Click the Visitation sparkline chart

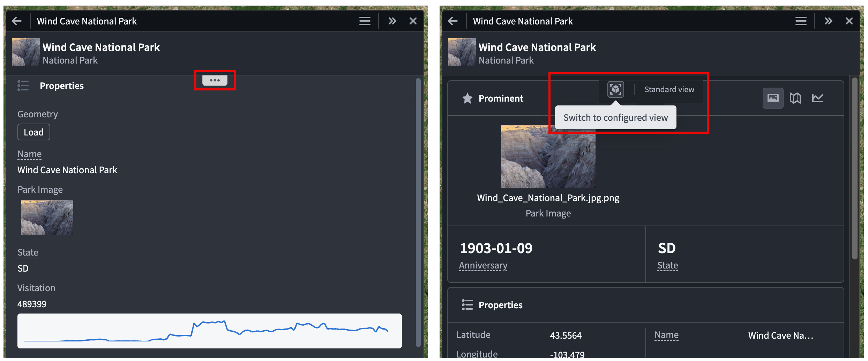(x=210, y=331)
